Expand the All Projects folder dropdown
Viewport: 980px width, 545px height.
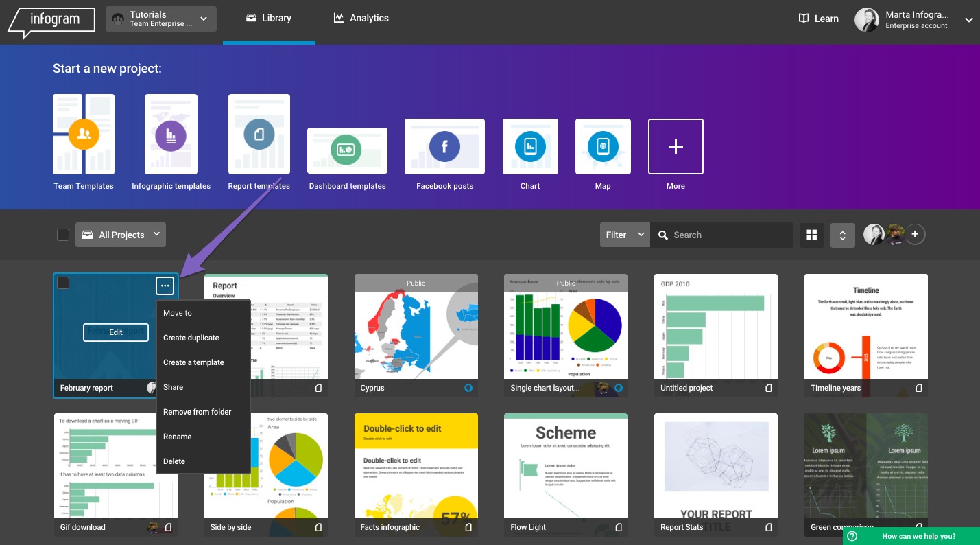tap(121, 235)
